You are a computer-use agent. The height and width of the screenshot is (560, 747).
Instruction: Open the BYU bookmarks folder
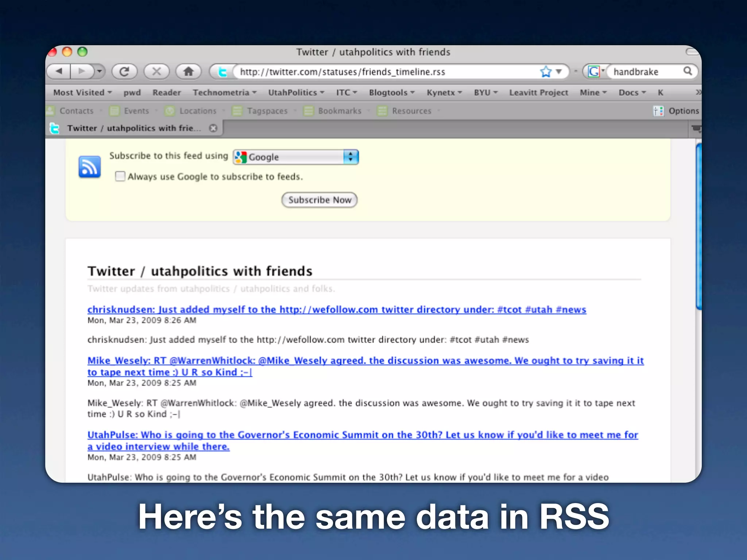click(x=486, y=93)
